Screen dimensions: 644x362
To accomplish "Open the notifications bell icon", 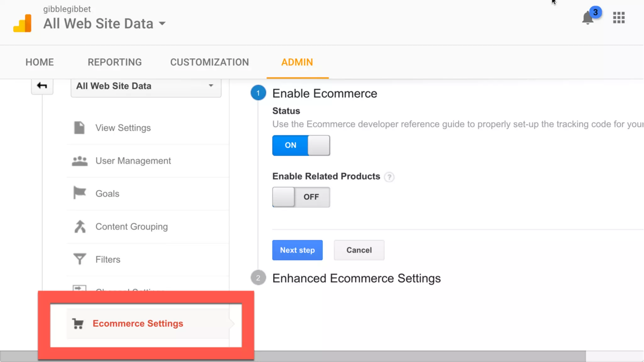I will coord(587,18).
